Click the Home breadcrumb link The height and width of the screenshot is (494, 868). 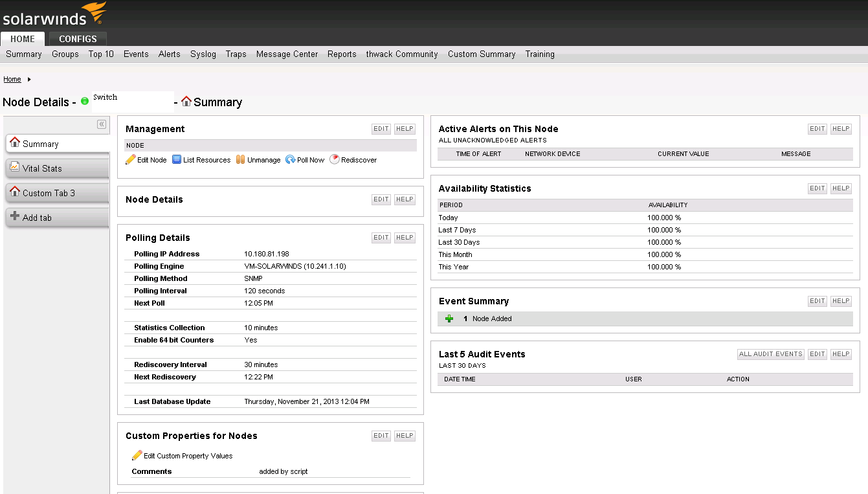[x=12, y=80]
